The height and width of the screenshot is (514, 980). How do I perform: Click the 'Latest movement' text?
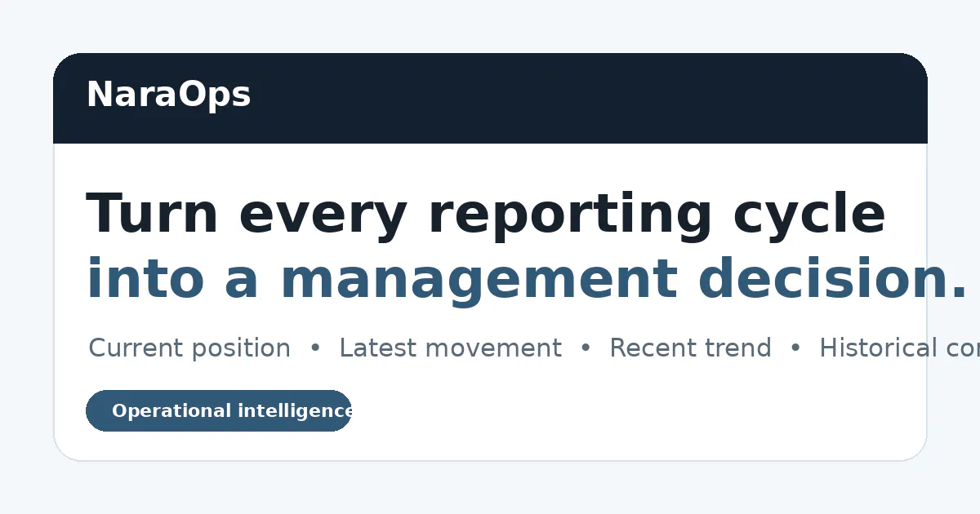450,348
